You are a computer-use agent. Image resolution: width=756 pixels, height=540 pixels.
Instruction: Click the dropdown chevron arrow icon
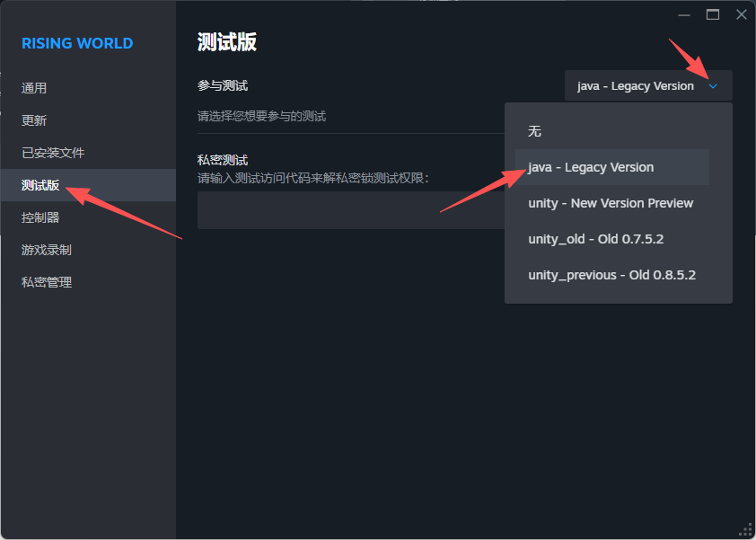713,86
